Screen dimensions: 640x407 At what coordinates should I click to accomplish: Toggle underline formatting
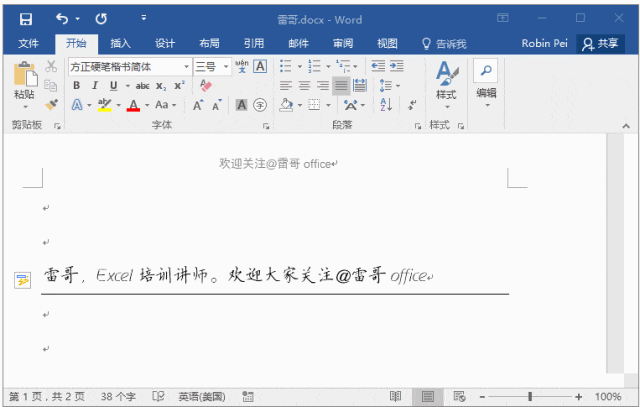(x=114, y=85)
